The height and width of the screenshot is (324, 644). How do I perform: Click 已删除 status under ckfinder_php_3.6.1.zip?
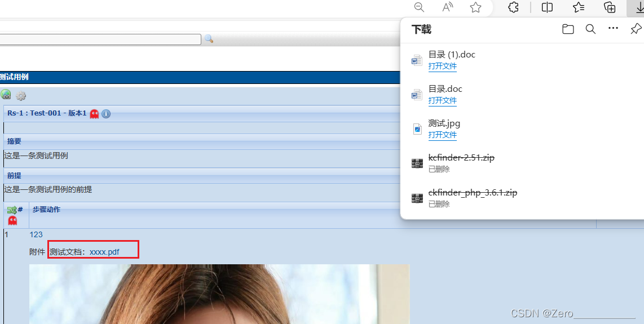439,203
